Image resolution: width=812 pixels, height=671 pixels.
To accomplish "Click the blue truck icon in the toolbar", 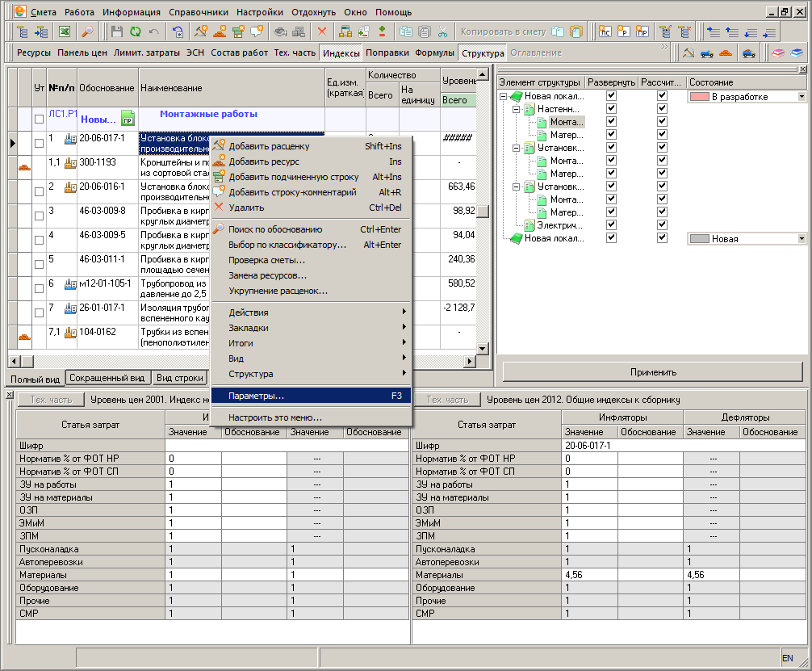I will (x=707, y=52).
